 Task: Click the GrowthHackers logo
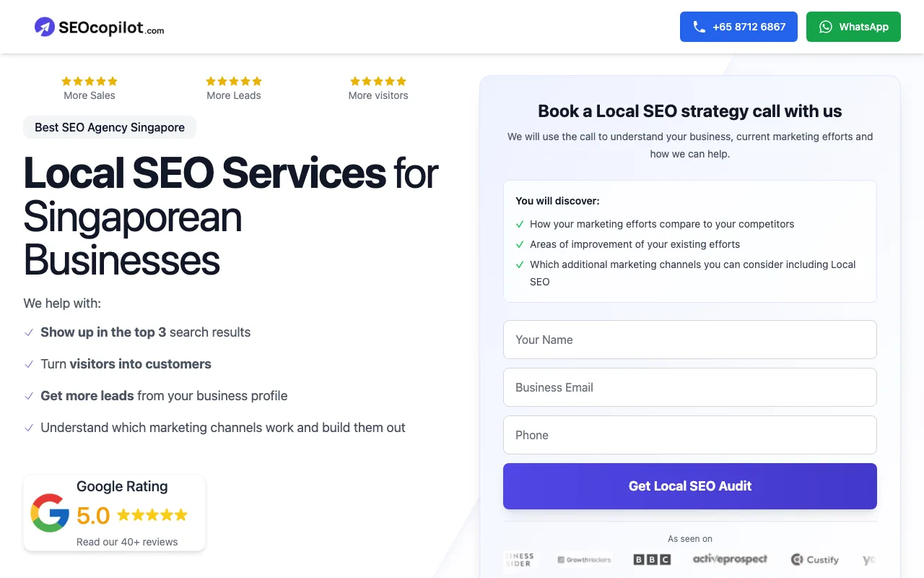click(585, 559)
